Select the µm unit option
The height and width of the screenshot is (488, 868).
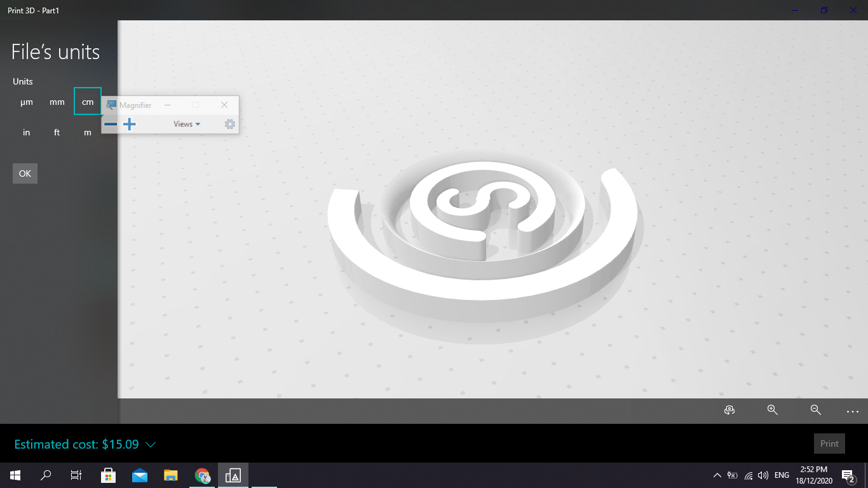point(27,102)
